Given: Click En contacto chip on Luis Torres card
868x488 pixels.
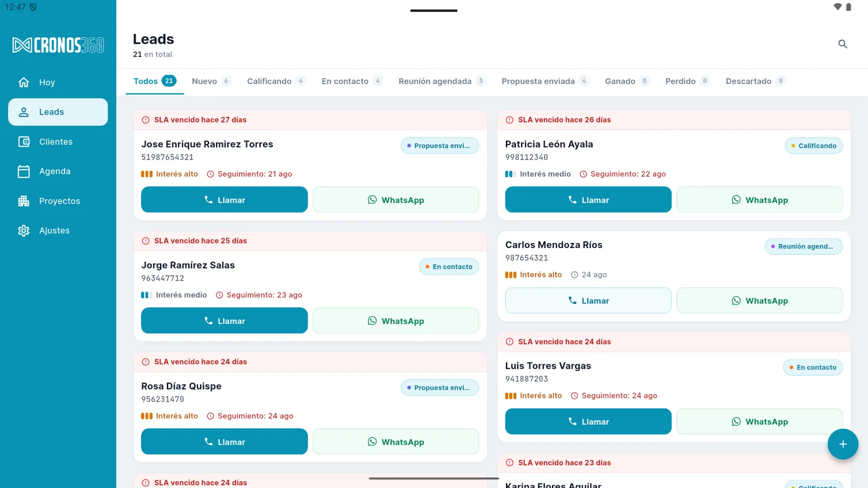Looking at the screenshot, I should 813,367.
